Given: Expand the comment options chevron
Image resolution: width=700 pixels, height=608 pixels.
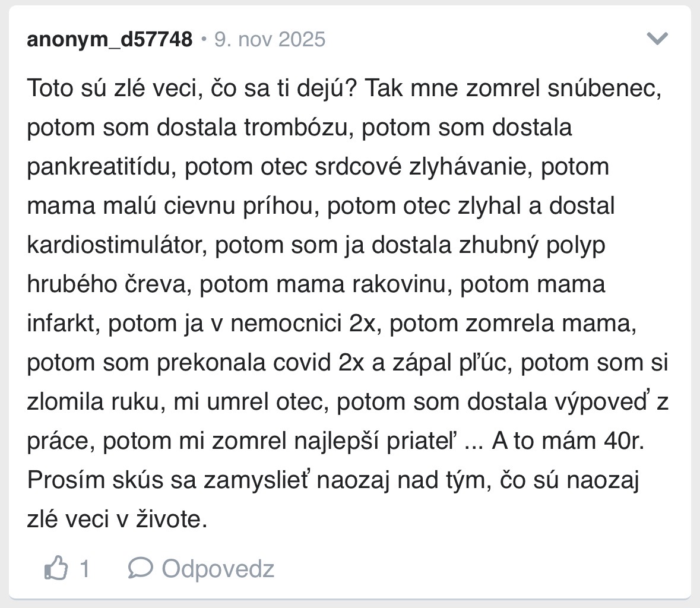Looking at the screenshot, I should click(x=657, y=39).
